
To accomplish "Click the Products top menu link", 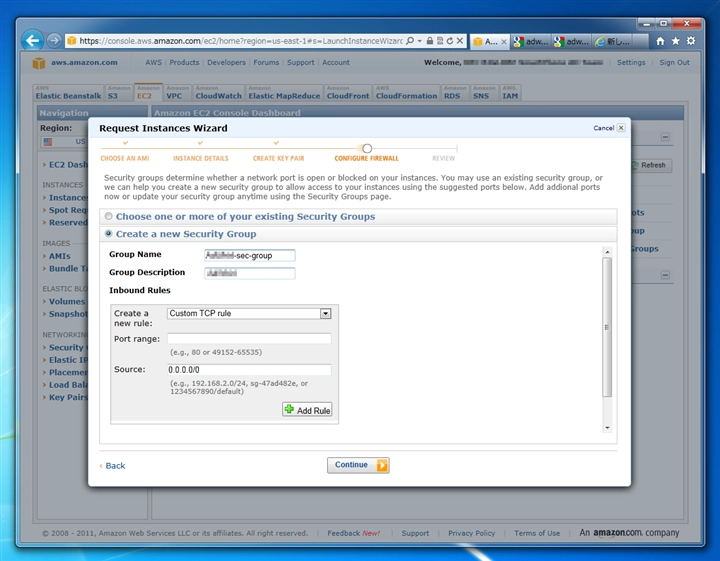I will coord(184,62).
